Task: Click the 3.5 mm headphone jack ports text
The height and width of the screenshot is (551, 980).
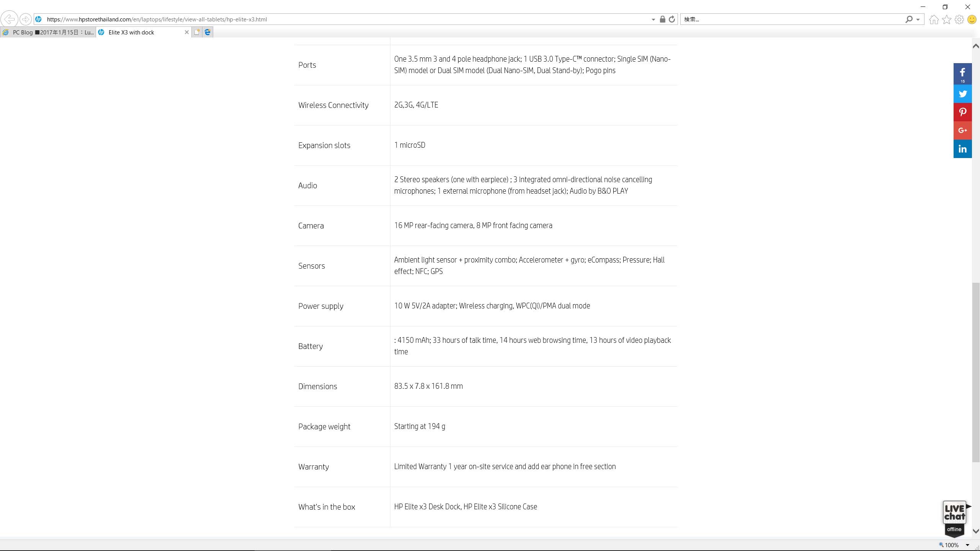Action: (x=532, y=65)
